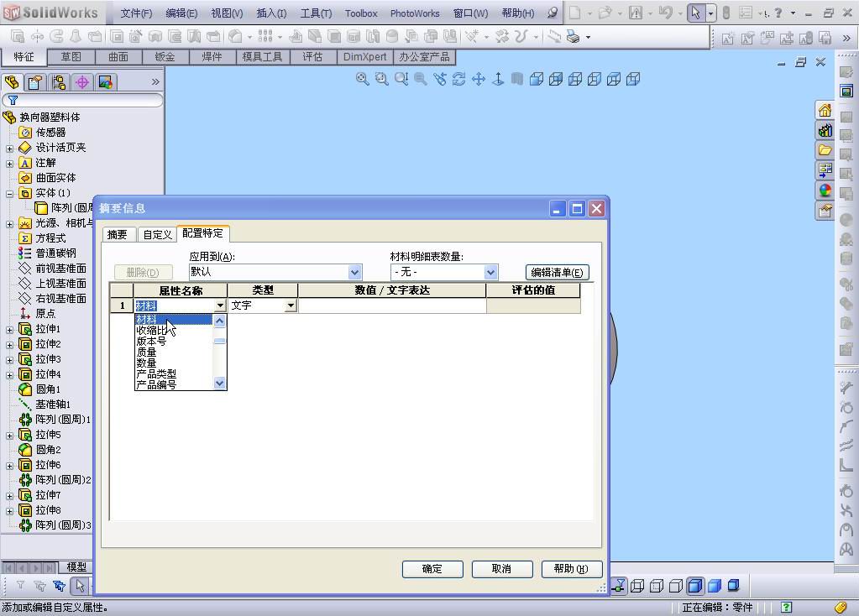Open the 类型 文字 dropdown arrow

(291, 305)
